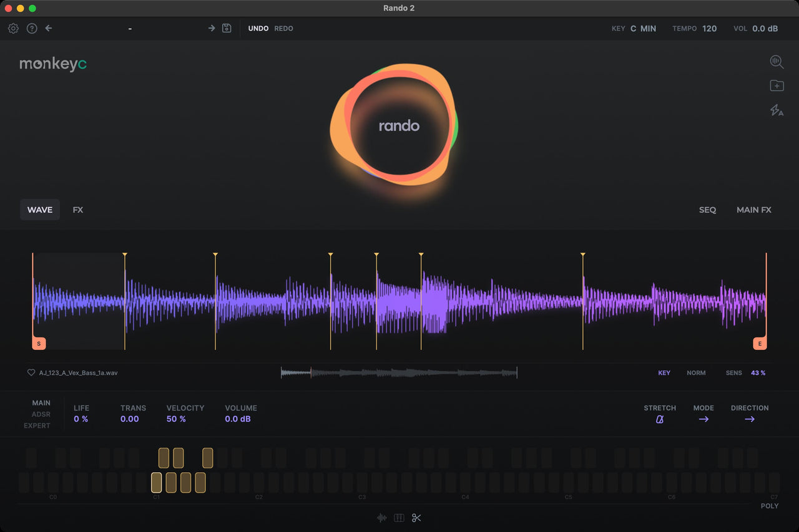799x532 pixels.
Task: Click the waveform view icon at bottom
Action: tap(382, 518)
